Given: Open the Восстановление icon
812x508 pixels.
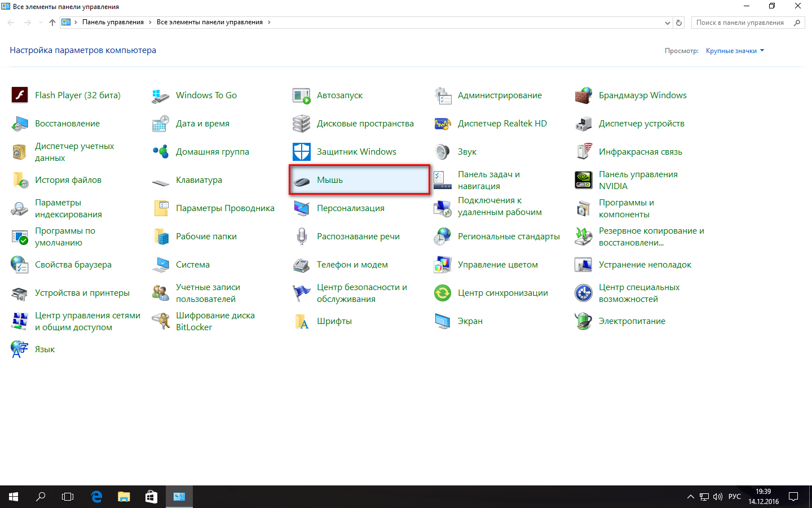Looking at the screenshot, I should (x=20, y=124).
